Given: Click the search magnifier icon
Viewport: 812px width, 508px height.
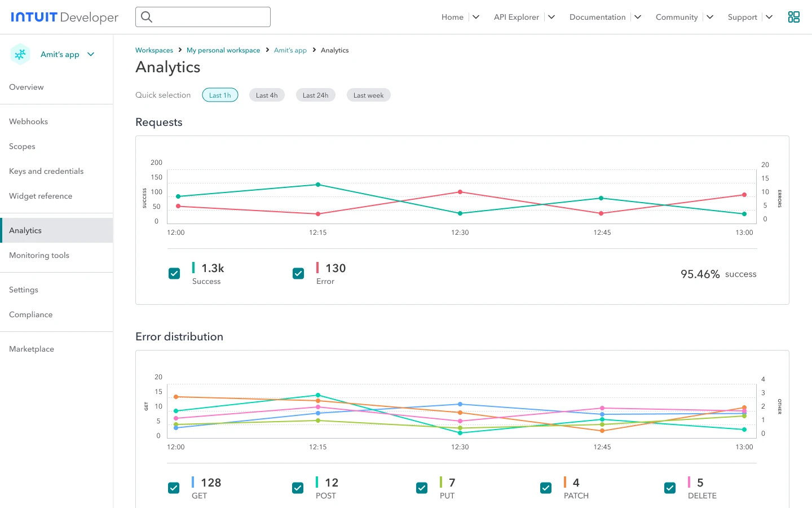Looking at the screenshot, I should (x=147, y=17).
